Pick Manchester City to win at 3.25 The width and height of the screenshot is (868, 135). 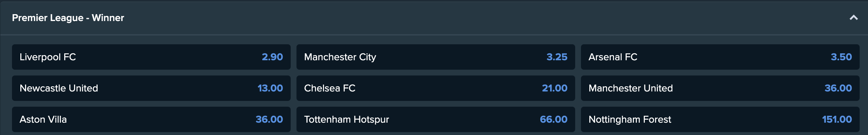pyautogui.click(x=436, y=57)
